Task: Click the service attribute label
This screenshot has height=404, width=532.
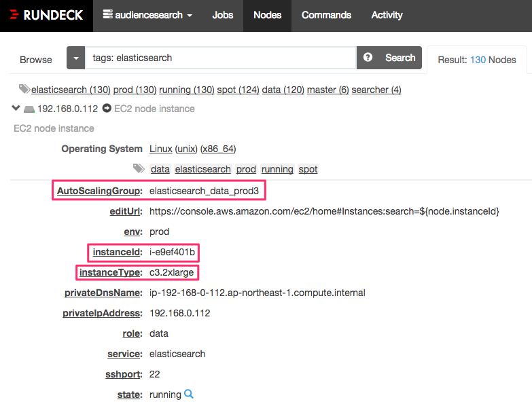Action: pos(125,354)
